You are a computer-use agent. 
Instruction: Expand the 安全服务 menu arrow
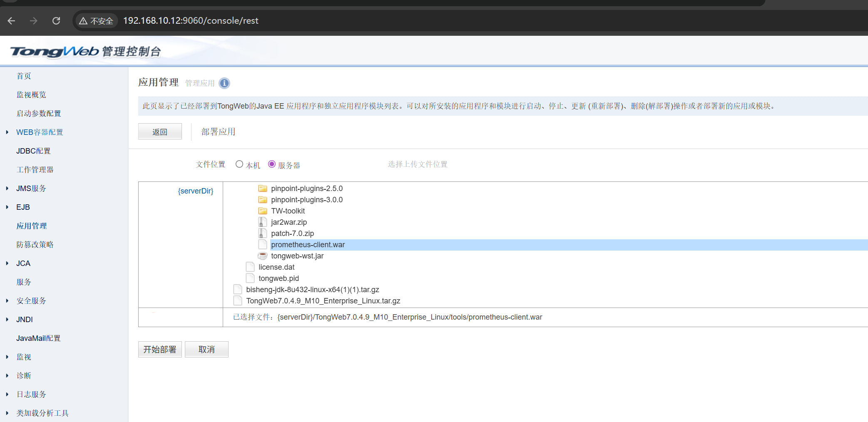[x=7, y=301]
